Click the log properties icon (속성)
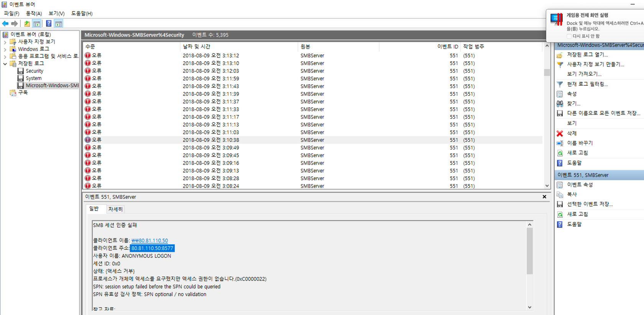 click(x=560, y=94)
